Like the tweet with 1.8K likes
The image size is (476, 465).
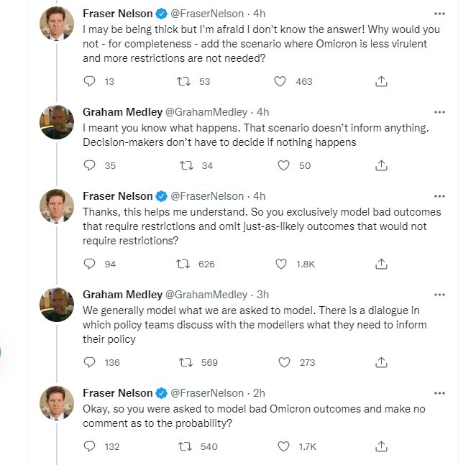tap(281, 264)
